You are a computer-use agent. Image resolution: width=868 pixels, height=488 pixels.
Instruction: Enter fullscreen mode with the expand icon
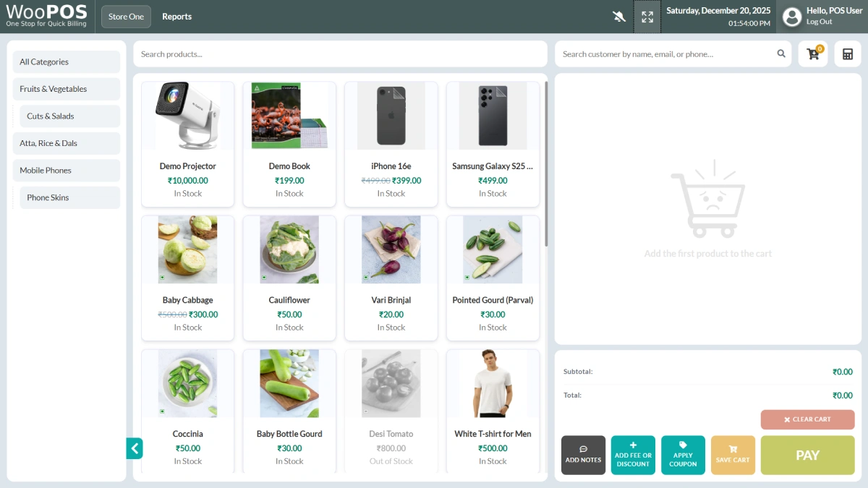(x=647, y=17)
